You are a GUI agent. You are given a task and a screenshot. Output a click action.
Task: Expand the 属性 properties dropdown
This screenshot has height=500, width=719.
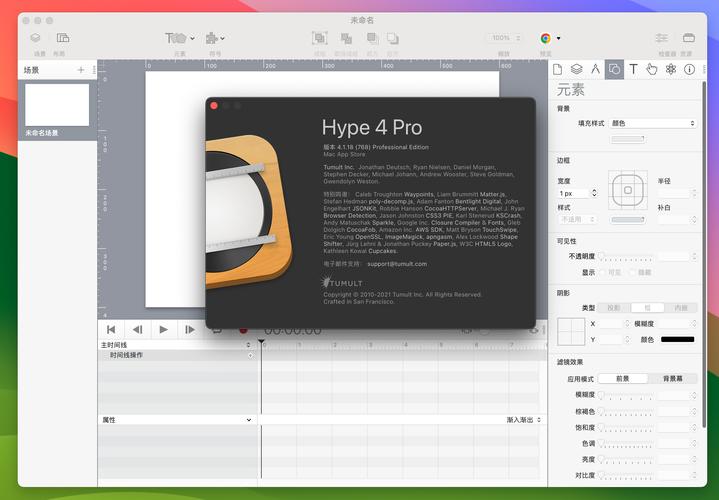click(x=177, y=420)
